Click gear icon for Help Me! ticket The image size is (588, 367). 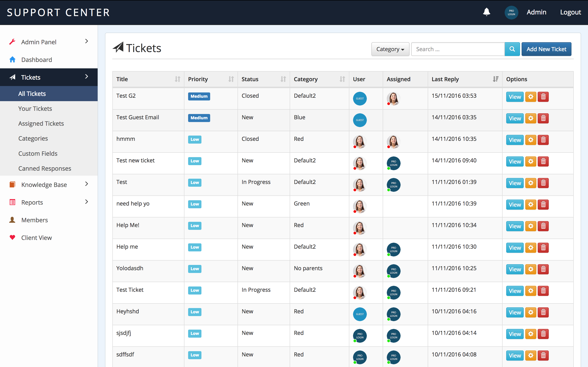click(x=530, y=226)
